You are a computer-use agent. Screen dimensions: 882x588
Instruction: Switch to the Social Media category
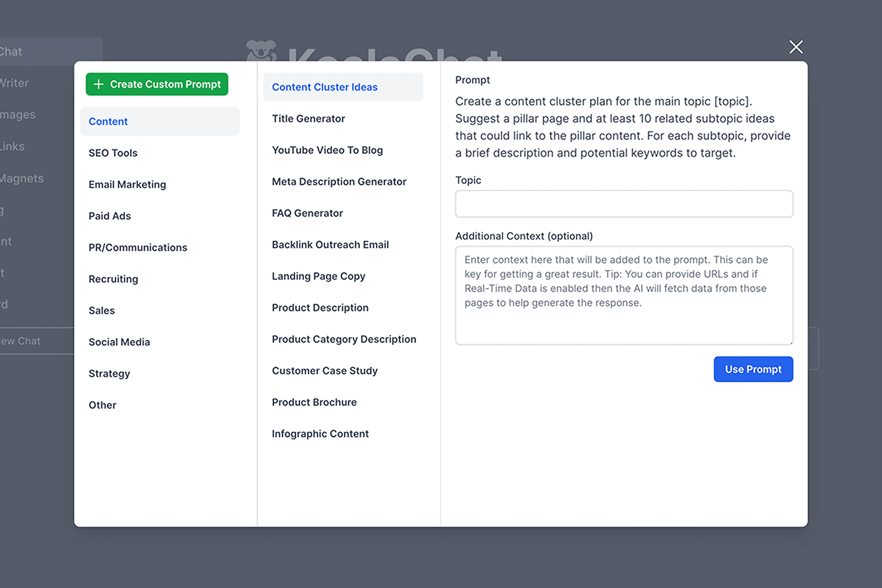click(119, 342)
